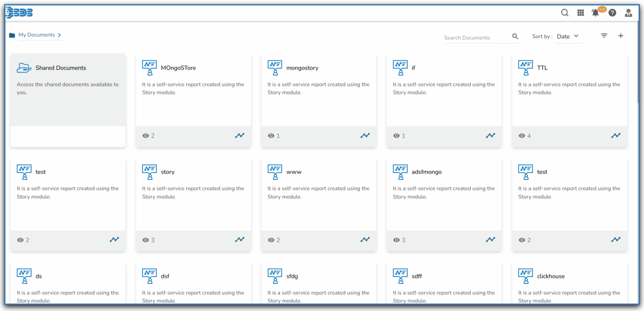Open the global search icon in header
This screenshot has width=644, height=311.
(x=564, y=13)
